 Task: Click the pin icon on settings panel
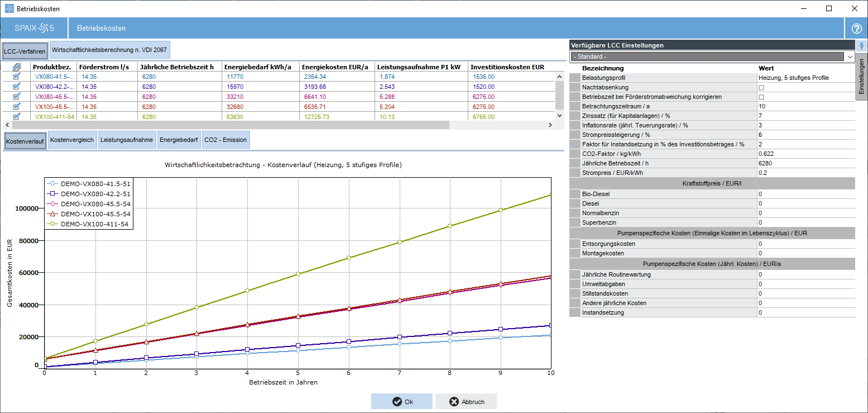pyautogui.click(x=861, y=46)
